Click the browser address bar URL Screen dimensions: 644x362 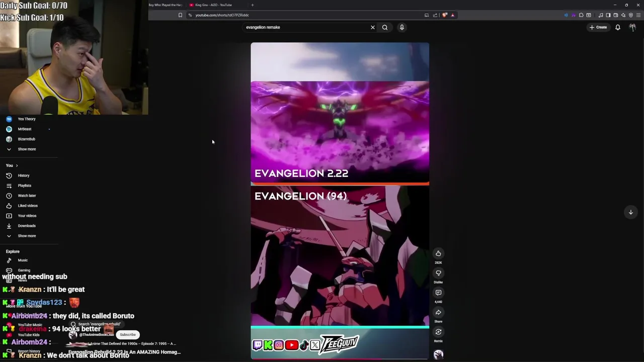pyautogui.click(x=222, y=15)
